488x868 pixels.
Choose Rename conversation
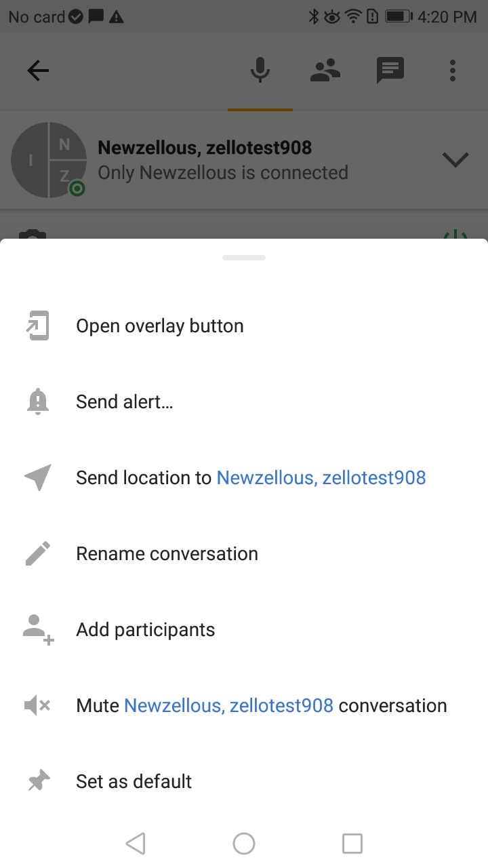(x=244, y=554)
